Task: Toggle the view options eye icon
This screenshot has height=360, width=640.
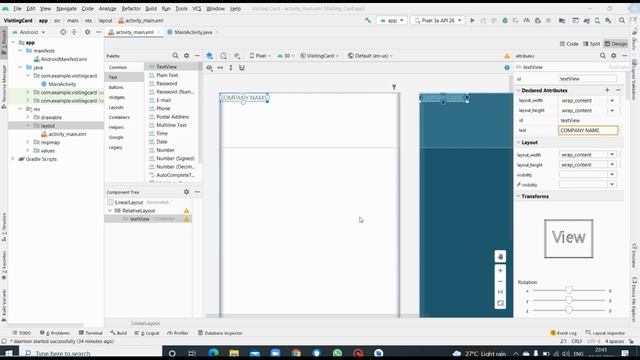Action: [x=209, y=68]
